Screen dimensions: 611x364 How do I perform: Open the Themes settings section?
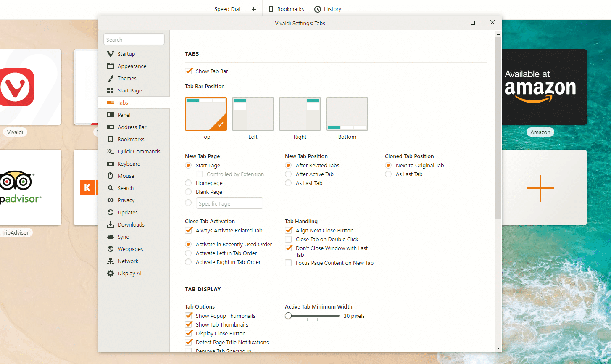pos(126,78)
